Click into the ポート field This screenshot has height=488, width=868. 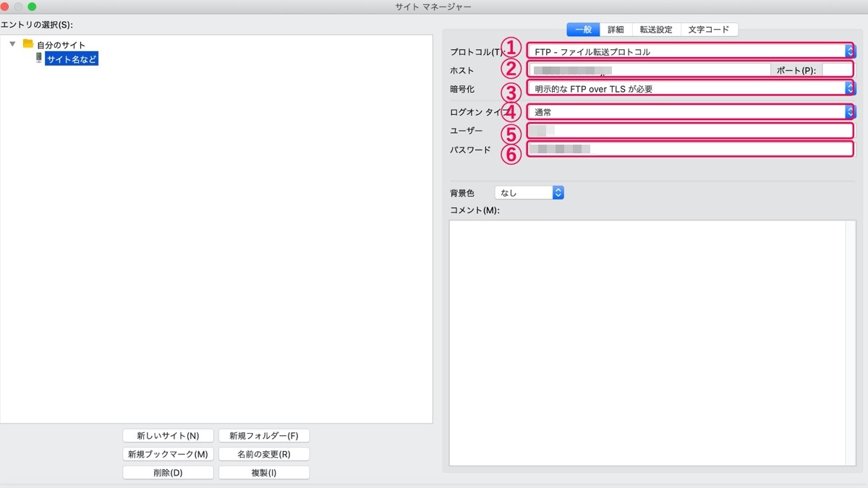pyautogui.click(x=838, y=70)
